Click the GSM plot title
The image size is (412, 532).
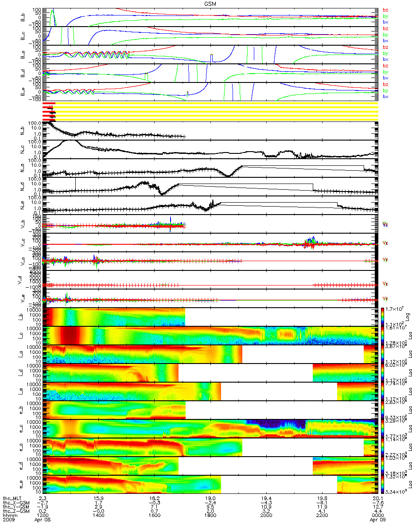pyautogui.click(x=211, y=4)
